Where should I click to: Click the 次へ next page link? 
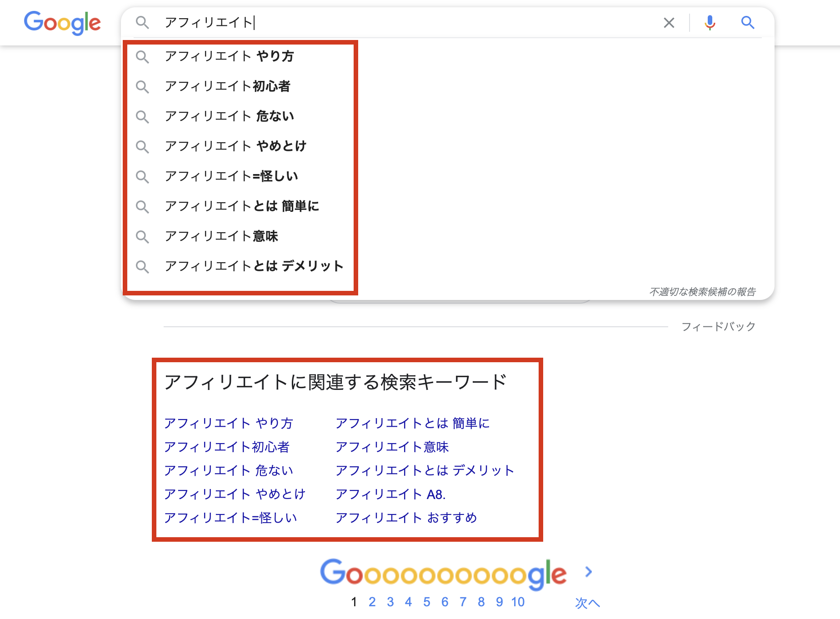587,603
